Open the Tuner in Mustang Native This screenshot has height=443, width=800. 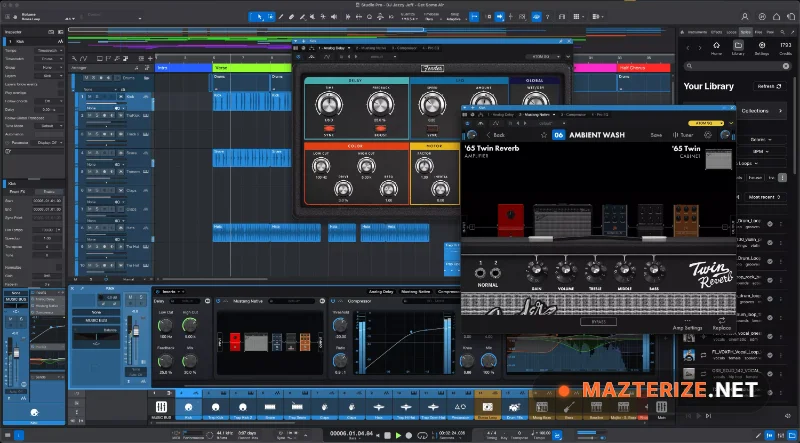pyautogui.click(x=682, y=135)
